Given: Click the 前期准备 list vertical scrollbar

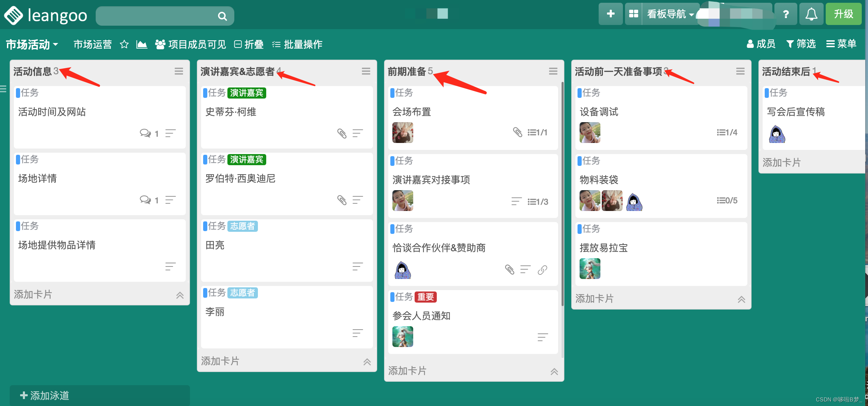Looking at the screenshot, I should pos(562,194).
